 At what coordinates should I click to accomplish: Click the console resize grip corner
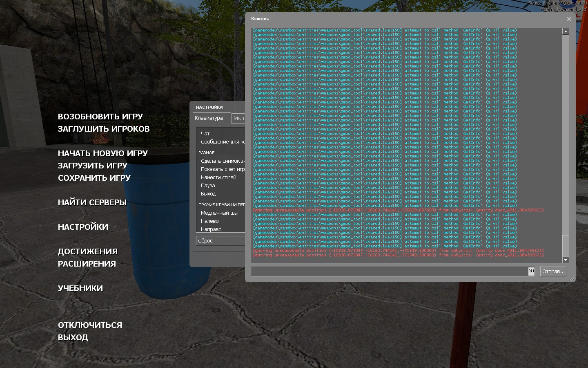click(572, 278)
